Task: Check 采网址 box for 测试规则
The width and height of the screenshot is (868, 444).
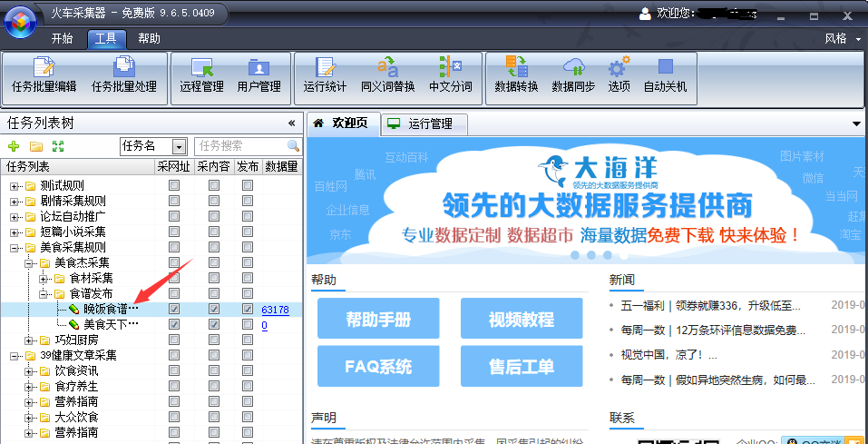Action: pos(174,185)
